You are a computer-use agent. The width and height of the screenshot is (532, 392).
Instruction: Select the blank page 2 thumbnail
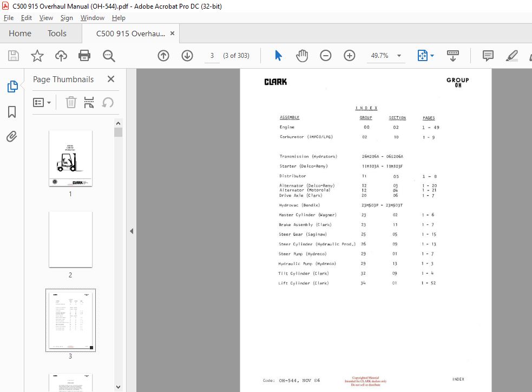pos(70,240)
